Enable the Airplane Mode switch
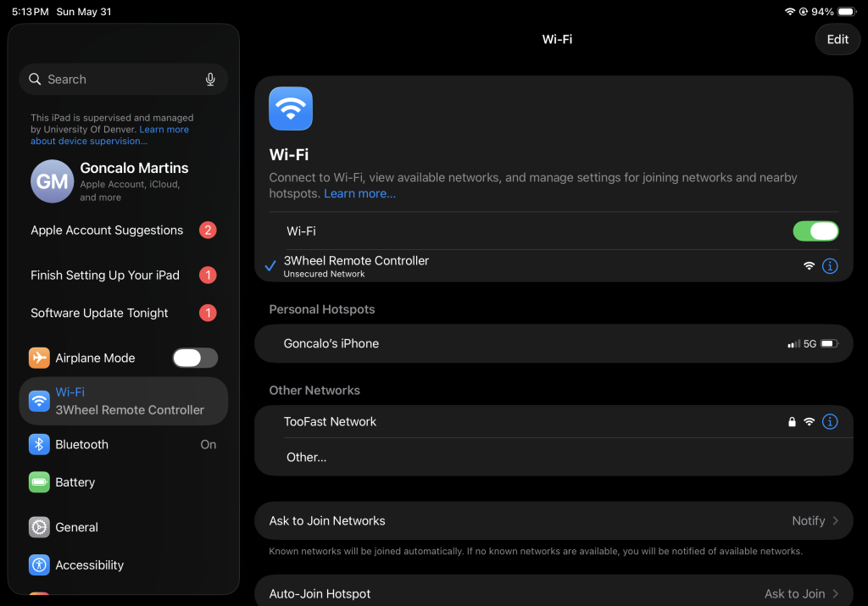 click(195, 358)
